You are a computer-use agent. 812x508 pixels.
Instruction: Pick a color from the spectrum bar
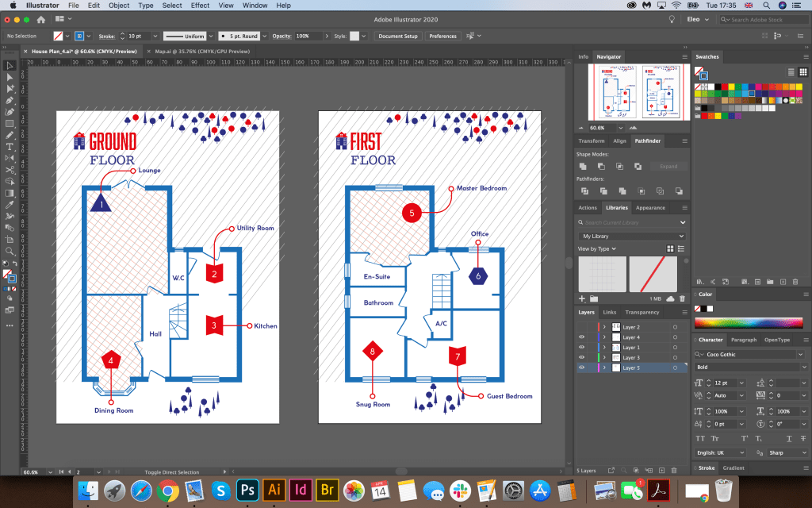tap(749, 323)
